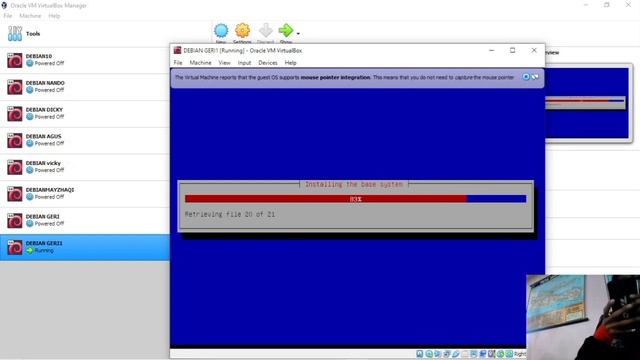
Task: Click the New virtual machine icon
Action: (221, 31)
